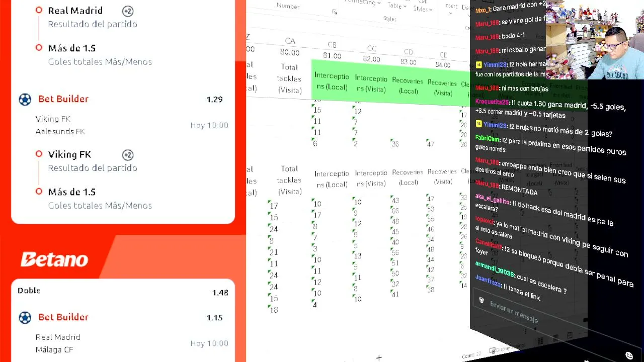The height and width of the screenshot is (362, 644).
Task: Open the Cell Styles dropdown
Action: pyautogui.click(x=423, y=7)
